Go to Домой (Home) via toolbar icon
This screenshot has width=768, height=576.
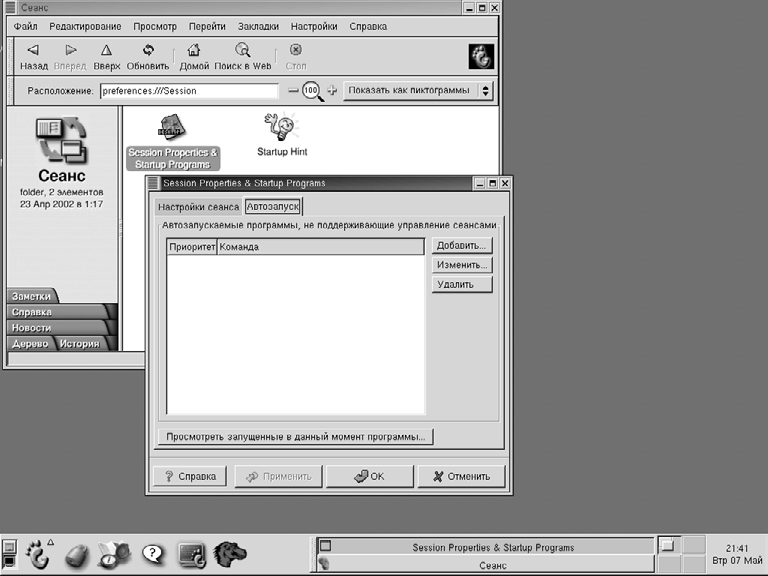[x=194, y=50]
